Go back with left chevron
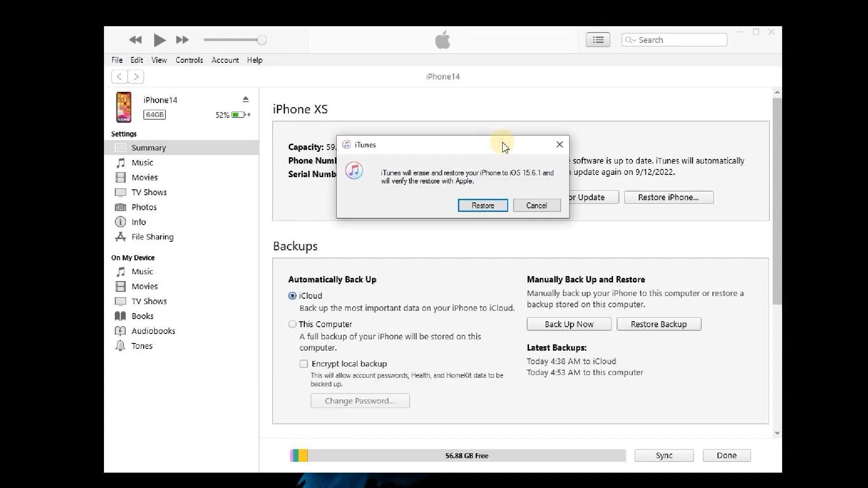Screen dimensions: 868x488 pyautogui.click(x=119, y=77)
